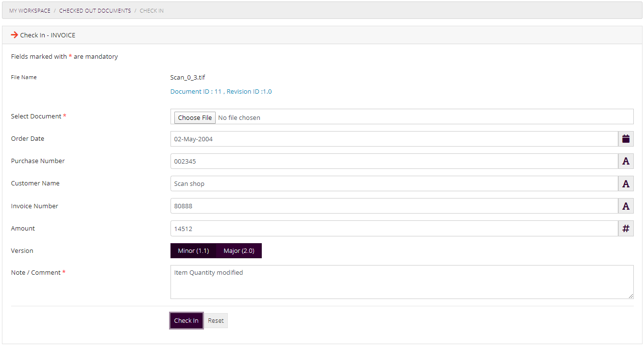Go to My Workspace breadcrumb
The height and width of the screenshot is (349, 644).
tap(30, 11)
